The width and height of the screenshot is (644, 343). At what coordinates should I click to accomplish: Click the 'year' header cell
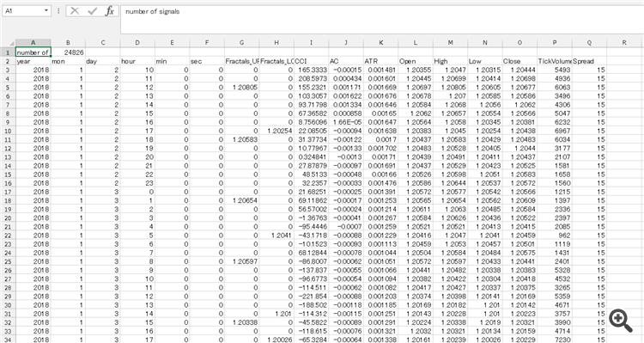[33, 61]
